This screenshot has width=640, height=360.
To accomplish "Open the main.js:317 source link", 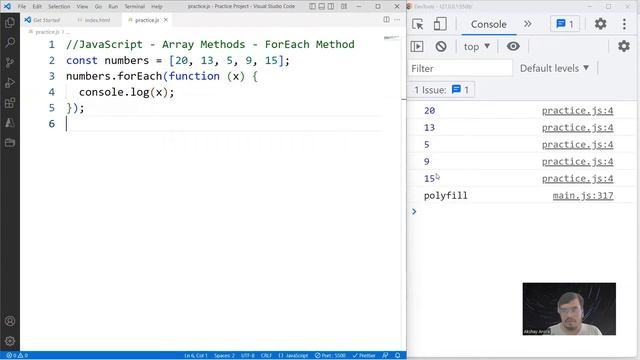I will [583, 196].
